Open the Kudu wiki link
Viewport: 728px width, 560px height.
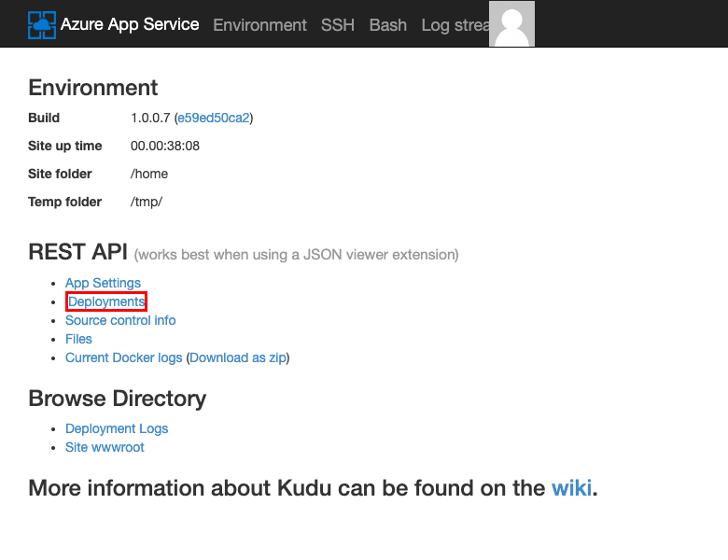click(571, 487)
